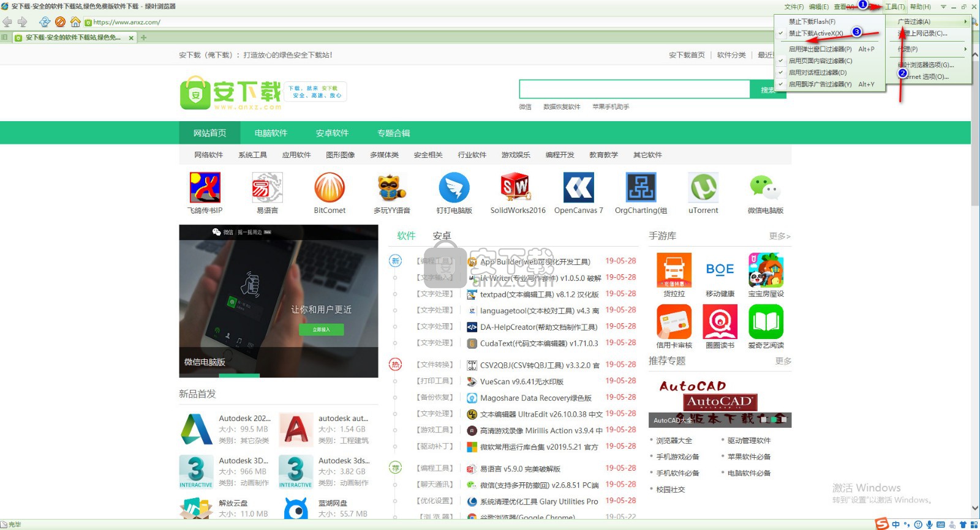Open the 易语言 software icon
This screenshot has height=530, width=980.
click(x=268, y=187)
